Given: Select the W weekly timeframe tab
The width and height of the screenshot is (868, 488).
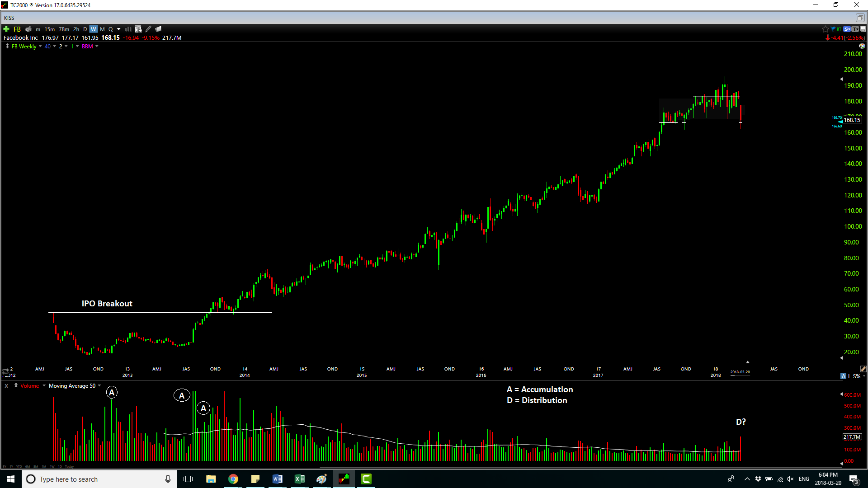Looking at the screenshot, I should (94, 28).
